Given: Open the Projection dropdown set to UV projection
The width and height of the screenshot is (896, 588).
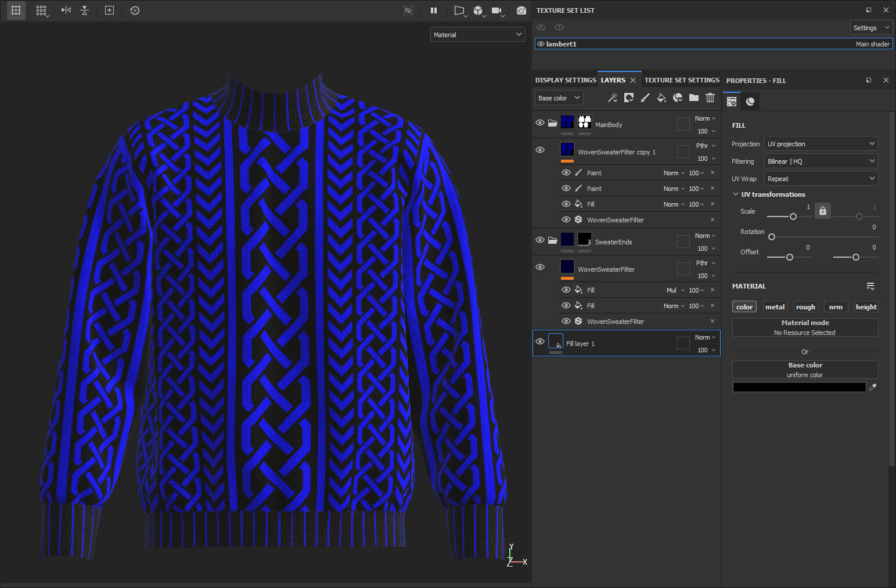Looking at the screenshot, I should coord(821,143).
